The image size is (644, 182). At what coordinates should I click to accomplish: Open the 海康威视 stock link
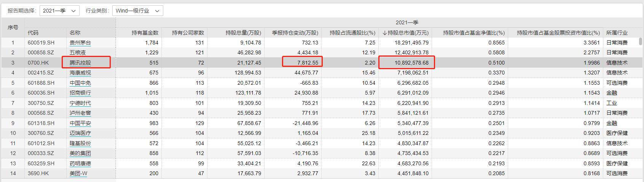80,73
